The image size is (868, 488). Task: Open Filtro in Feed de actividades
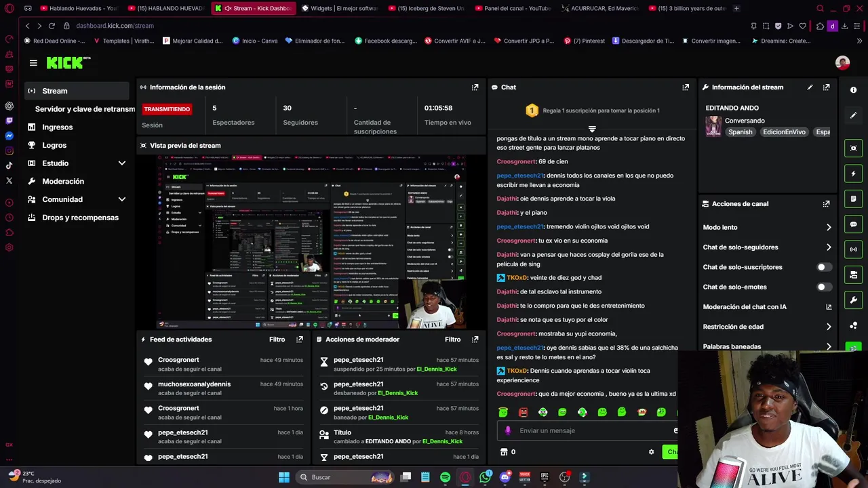pos(277,340)
